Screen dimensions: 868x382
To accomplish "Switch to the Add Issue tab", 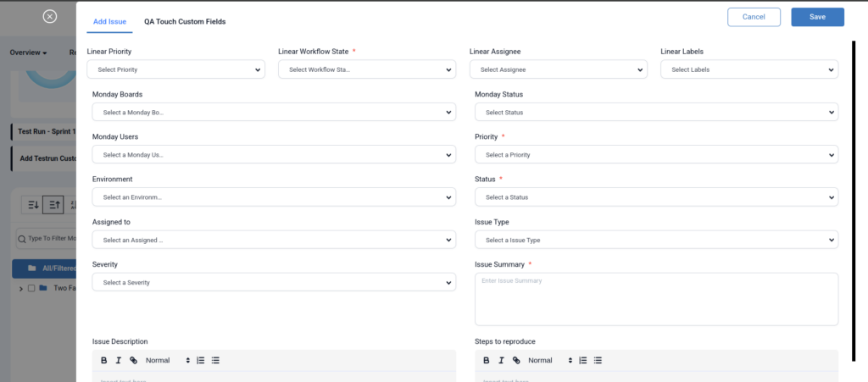I will coord(109,21).
